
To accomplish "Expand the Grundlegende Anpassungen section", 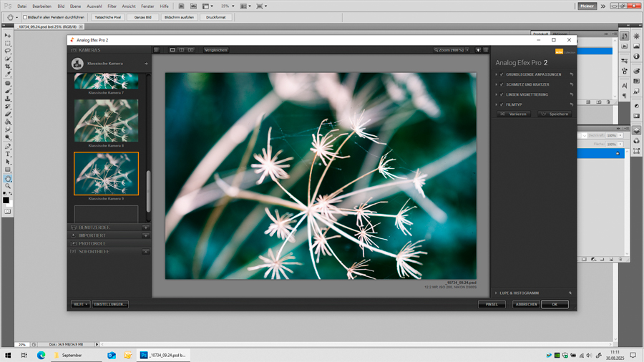I will click(497, 74).
